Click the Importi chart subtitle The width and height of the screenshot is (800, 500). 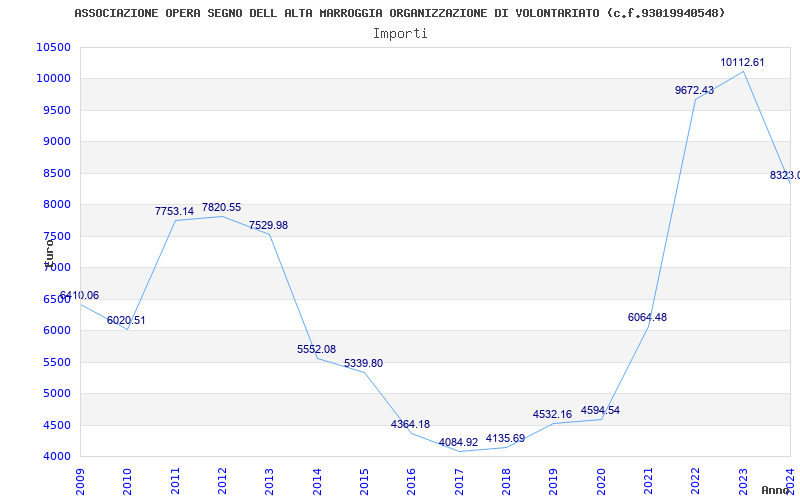(400, 34)
